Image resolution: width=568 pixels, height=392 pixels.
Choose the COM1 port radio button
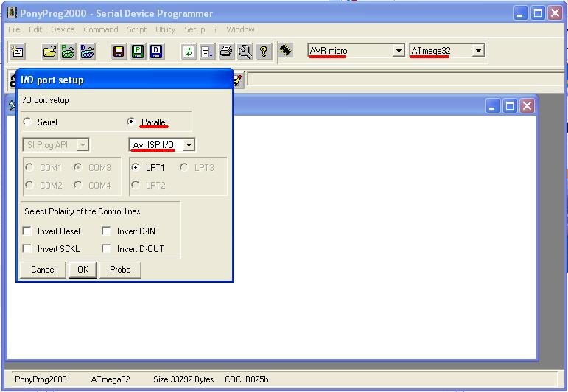click(x=29, y=167)
